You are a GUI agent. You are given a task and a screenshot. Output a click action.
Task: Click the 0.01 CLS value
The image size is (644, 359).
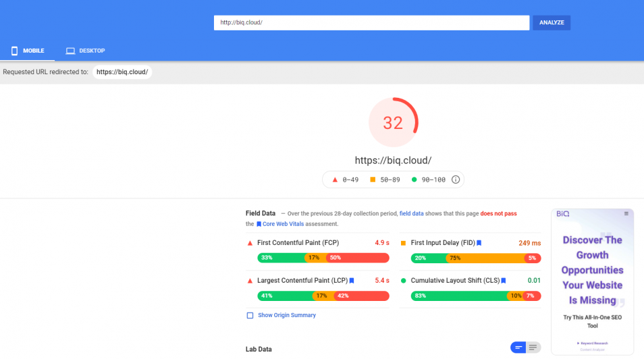534,281
